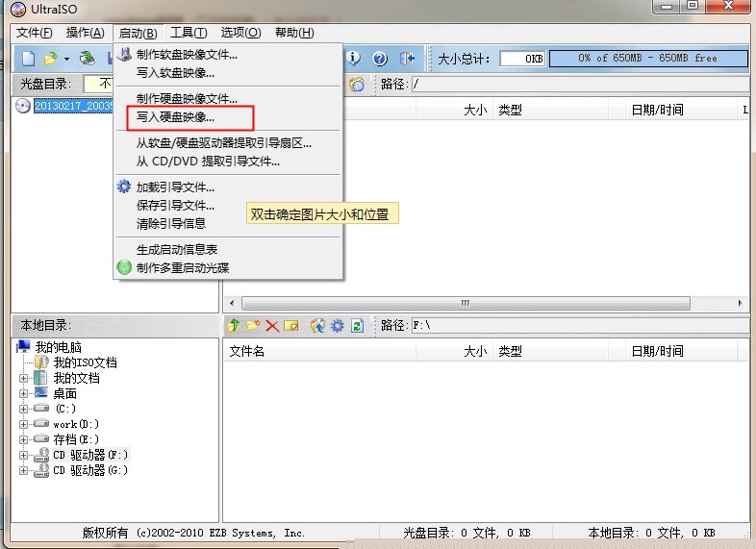Close the 启动(B) menu
Viewport: 756px width, 549px height.
coord(138,33)
